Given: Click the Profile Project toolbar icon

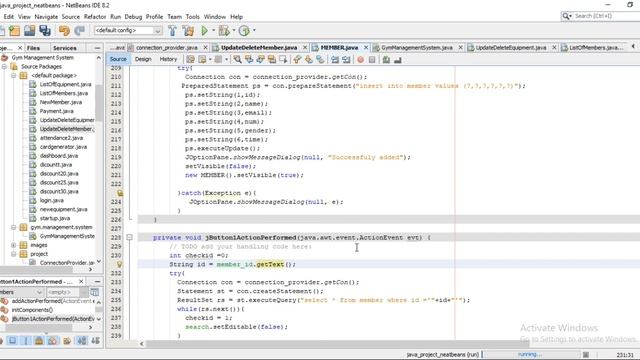Looking at the screenshot, I should [244, 31].
